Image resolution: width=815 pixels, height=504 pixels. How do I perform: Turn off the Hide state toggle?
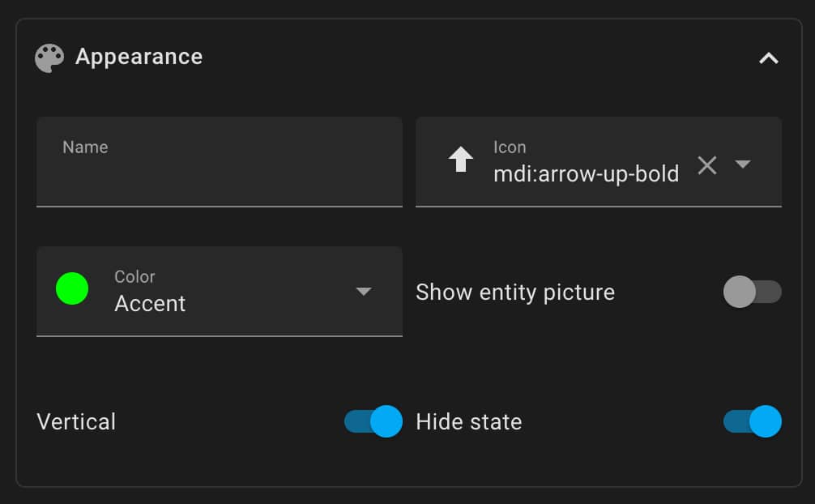coord(752,421)
